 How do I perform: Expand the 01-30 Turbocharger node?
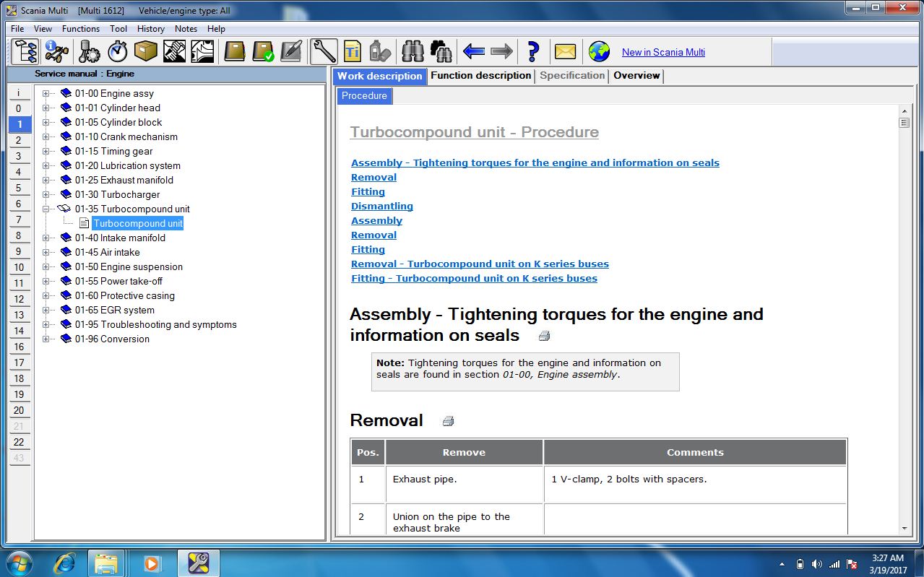tap(46, 194)
